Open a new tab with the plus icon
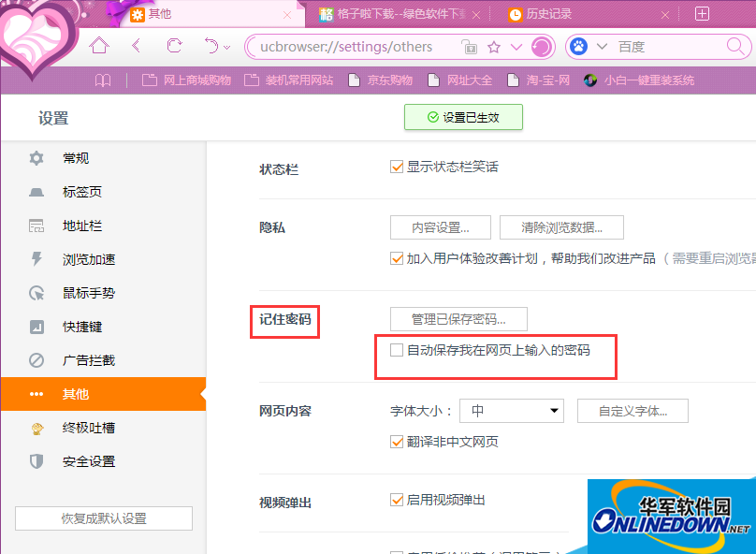Image resolution: width=756 pixels, height=554 pixels. (702, 13)
